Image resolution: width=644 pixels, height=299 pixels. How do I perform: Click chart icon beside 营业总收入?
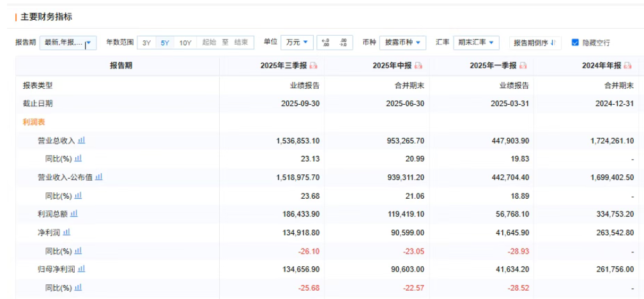[81, 141]
